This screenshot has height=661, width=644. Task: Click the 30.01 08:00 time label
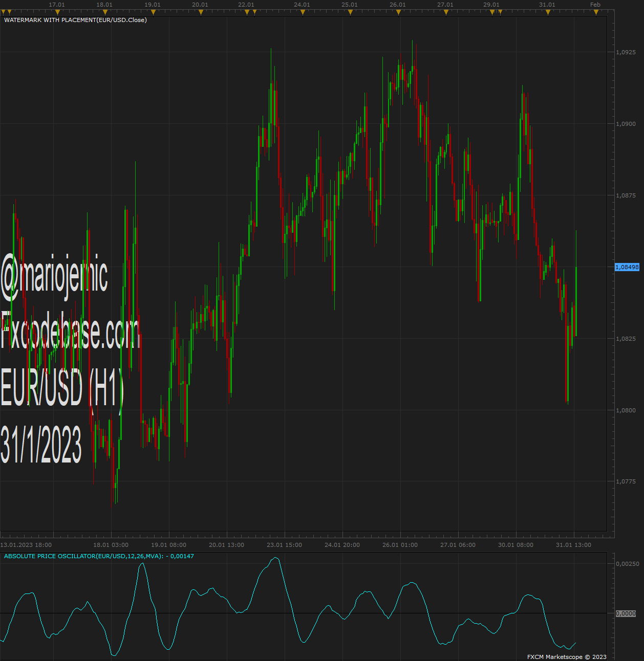516,545
